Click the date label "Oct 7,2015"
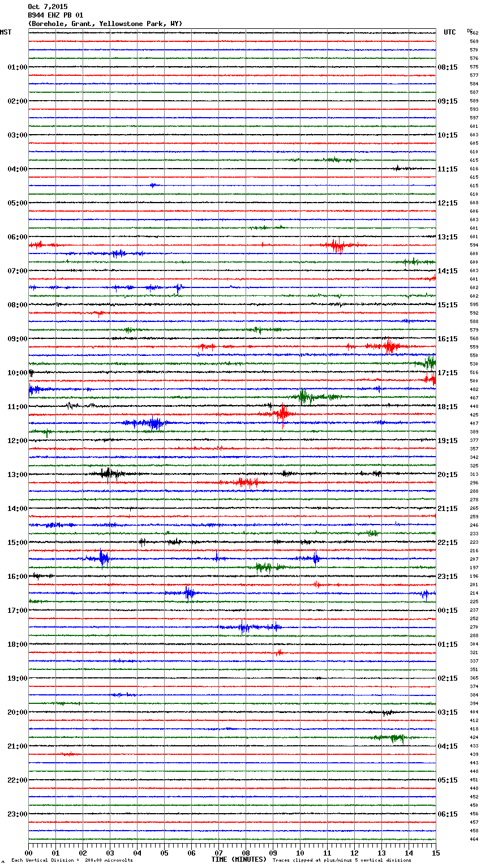This screenshot has width=481, height=868. 48,7
